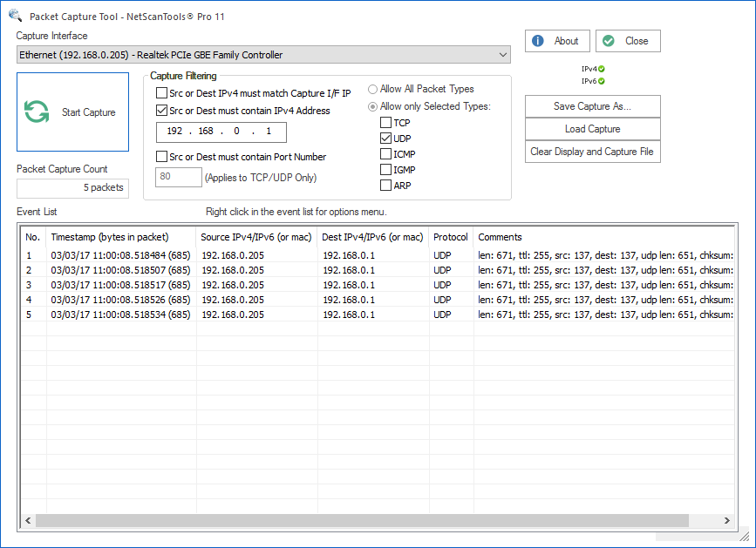756x548 pixels.
Task: Click the port number field showing 80
Action: [x=179, y=177]
